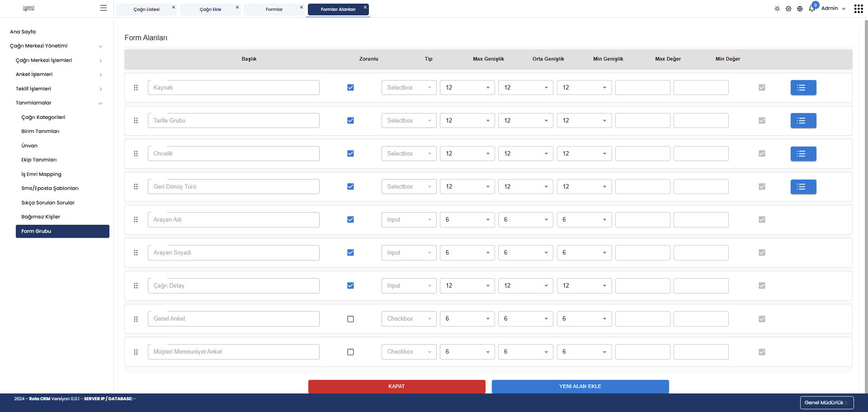
Task: Open Min Genişlik dropdown for Çağrı Detay
Action: click(584, 286)
